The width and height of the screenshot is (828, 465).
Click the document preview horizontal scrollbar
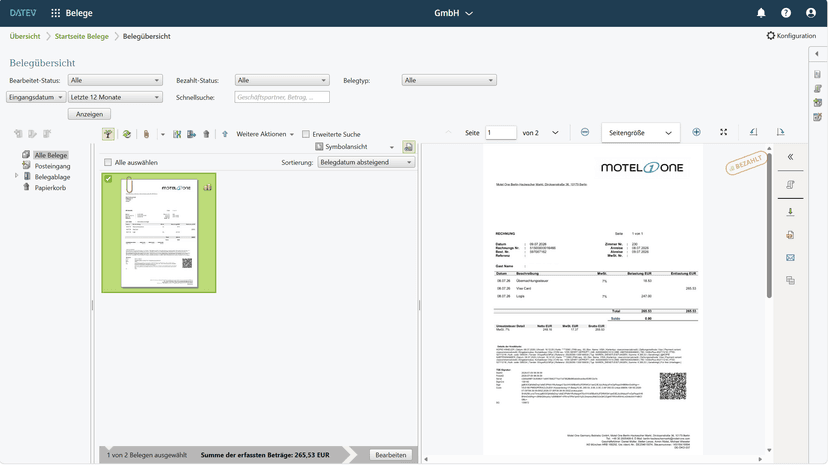tap(593, 459)
